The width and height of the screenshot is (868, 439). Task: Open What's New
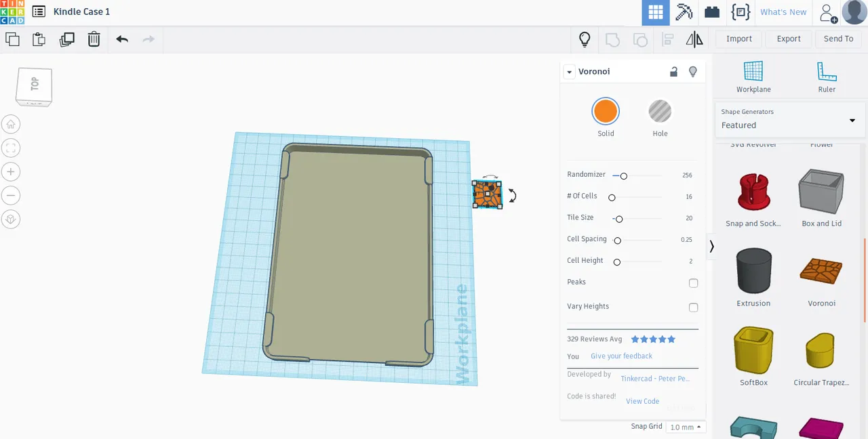(x=783, y=12)
